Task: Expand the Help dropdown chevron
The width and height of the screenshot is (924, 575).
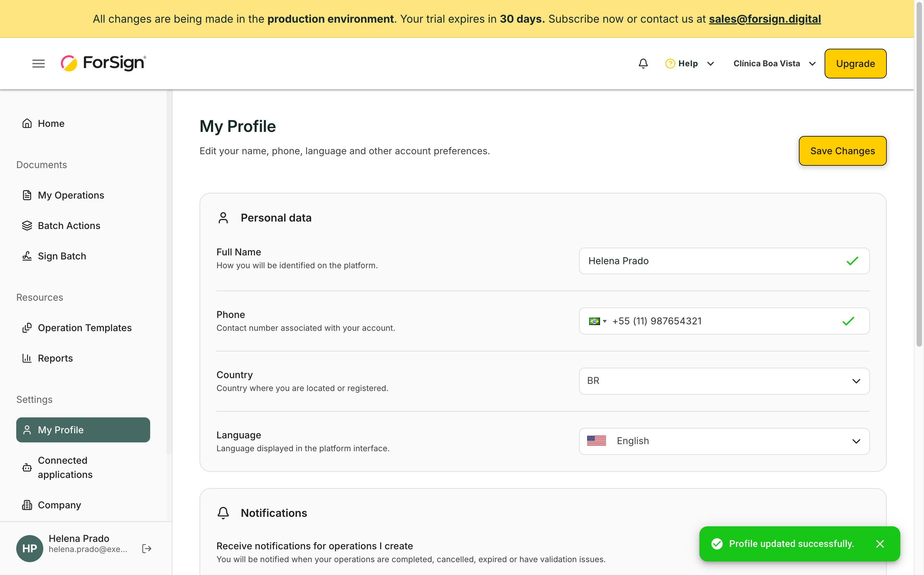Action: tap(710, 64)
